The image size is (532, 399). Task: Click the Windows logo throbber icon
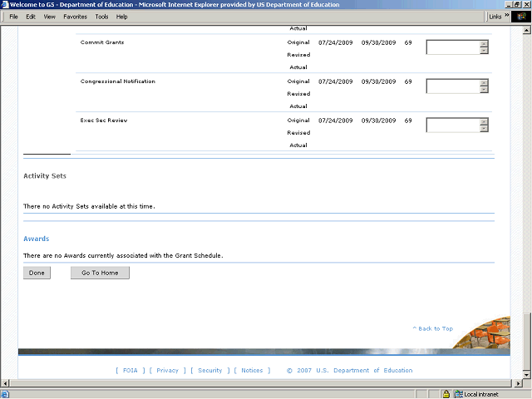521,17
